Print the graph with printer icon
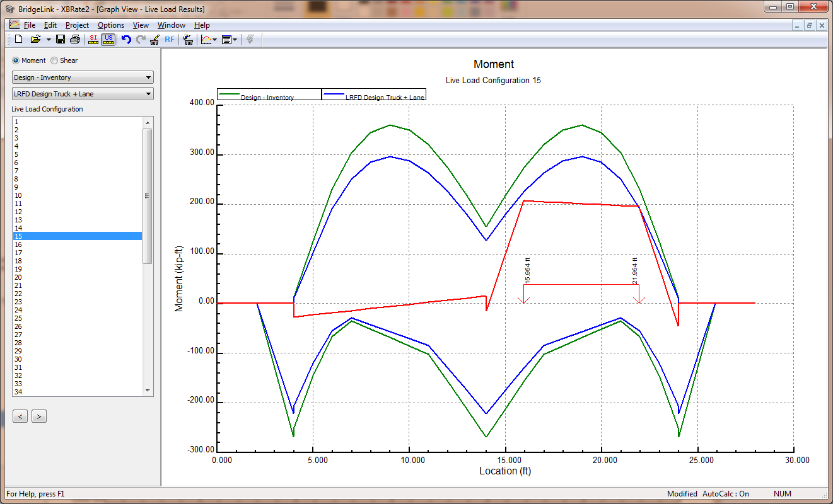Image resolution: width=833 pixels, height=504 pixels. (x=75, y=40)
